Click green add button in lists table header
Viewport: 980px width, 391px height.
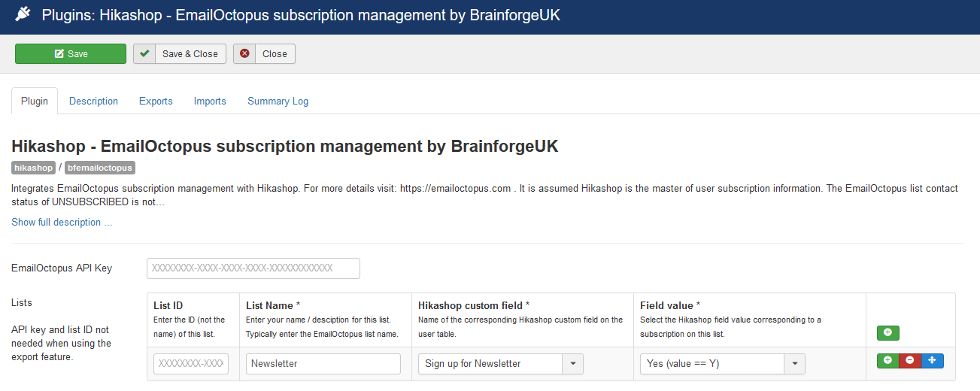[x=888, y=332]
